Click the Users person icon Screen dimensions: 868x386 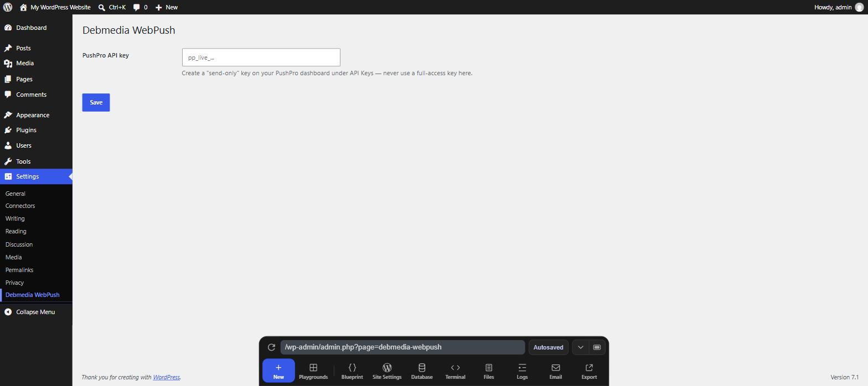point(8,145)
